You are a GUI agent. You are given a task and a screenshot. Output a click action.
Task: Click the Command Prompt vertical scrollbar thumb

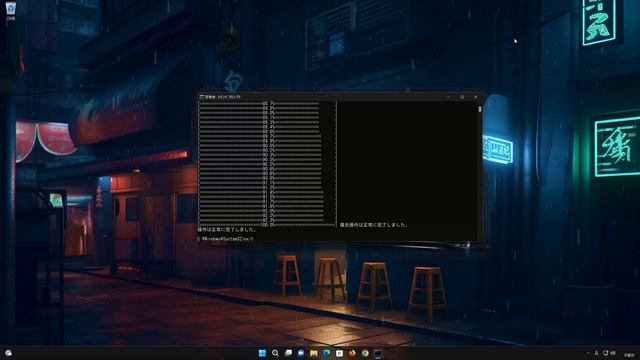tap(480, 109)
